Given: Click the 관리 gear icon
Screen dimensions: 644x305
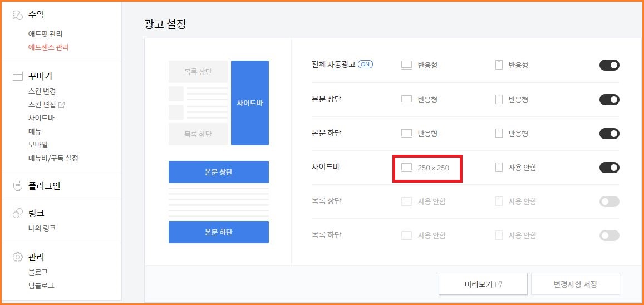Looking at the screenshot, I should [x=18, y=257].
